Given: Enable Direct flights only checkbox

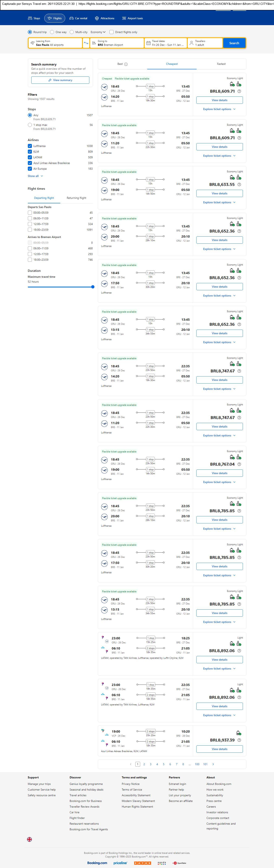Looking at the screenshot, I should (x=111, y=32).
